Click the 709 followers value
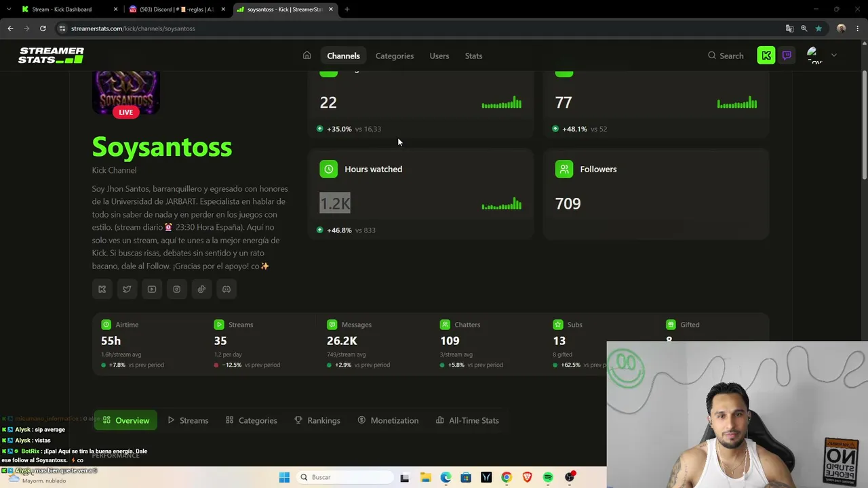Screen dimensions: 868x488 (x=568, y=203)
